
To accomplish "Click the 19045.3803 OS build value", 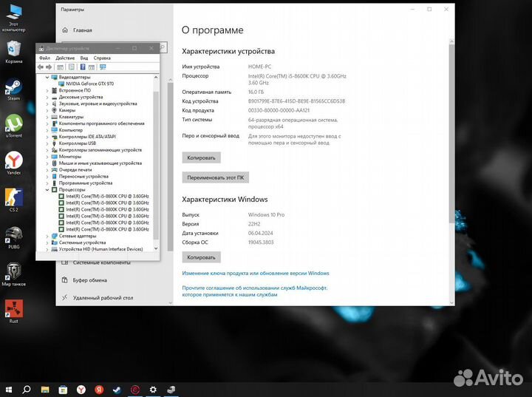I will (x=261, y=242).
